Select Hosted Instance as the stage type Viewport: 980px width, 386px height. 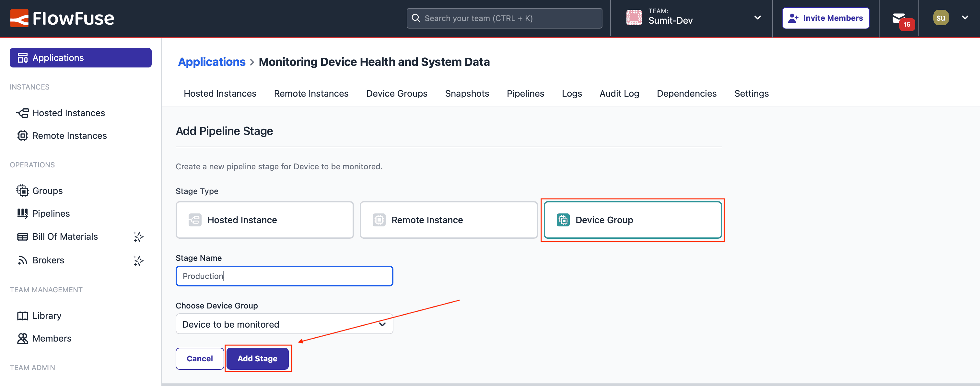click(x=264, y=220)
